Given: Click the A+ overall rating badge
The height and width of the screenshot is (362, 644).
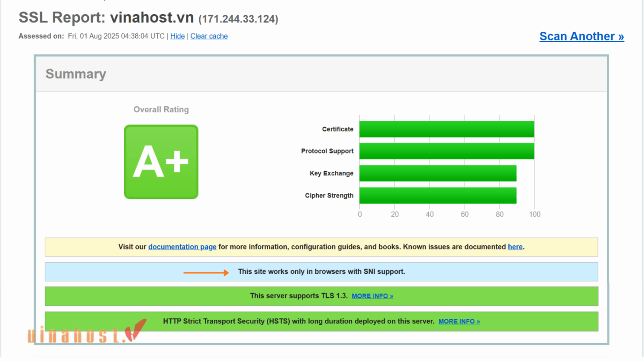Looking at the screenshot, I should coord(161,162).
